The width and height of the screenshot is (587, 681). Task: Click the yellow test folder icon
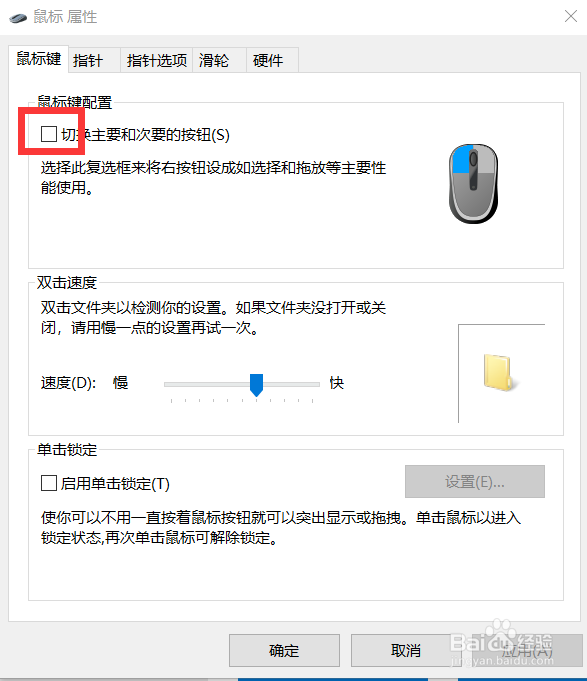tap(500, 373)
